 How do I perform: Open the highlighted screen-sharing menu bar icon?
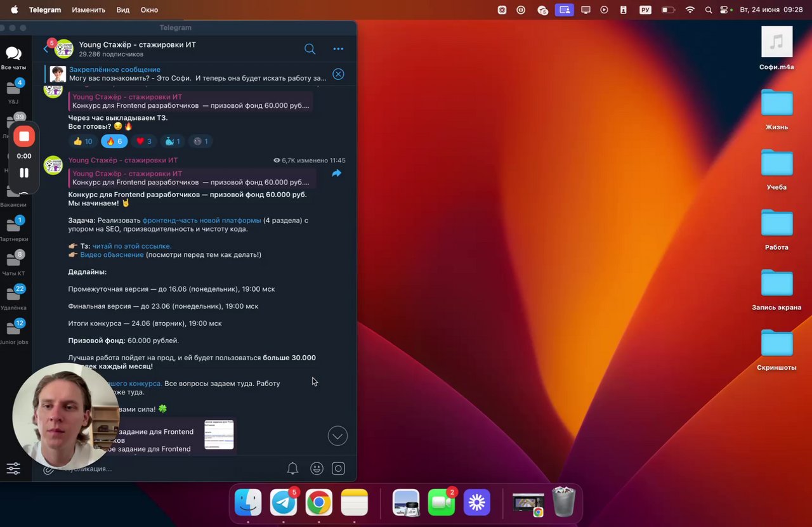click(x=564, y=10)
